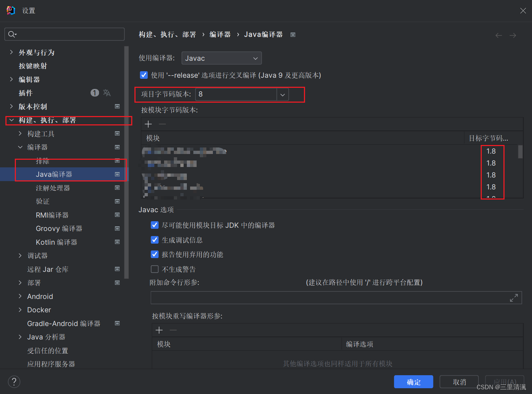Click the project-level icon beside 编译器
This screenshot has width=532, height=394.
pyautogui.click(x=117, y=147)
